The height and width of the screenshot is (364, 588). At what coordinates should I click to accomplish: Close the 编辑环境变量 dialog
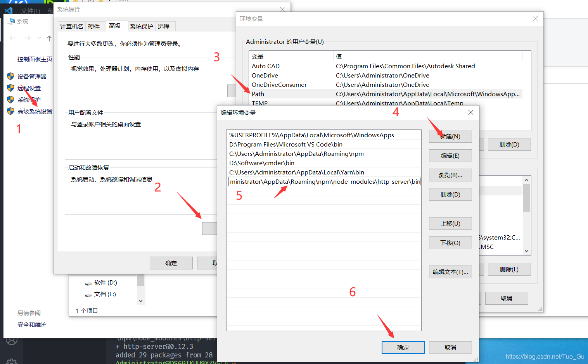(470, 112)
